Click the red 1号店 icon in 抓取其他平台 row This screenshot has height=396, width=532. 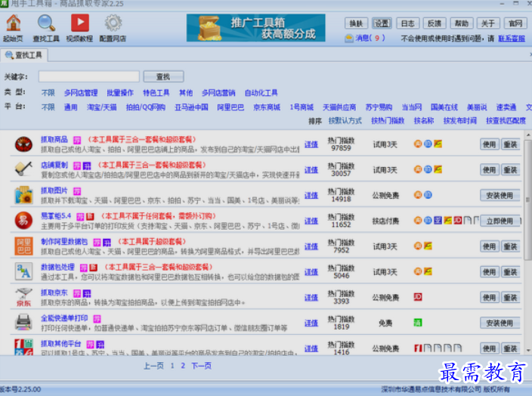click(x=418, y=348)
